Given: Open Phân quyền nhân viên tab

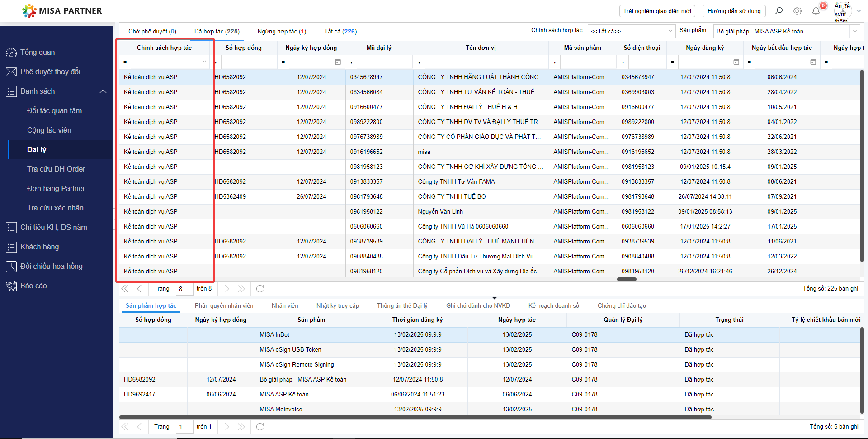Looking at the screenshot, I should click(x=224, y=306).
